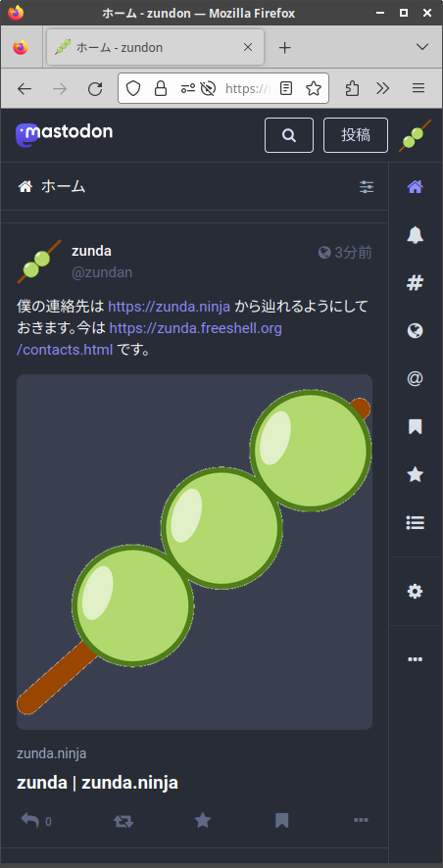The width and height of the screenshot is (443, 868).
Task: Select the ホーム - zundon browser tab
Action: (x=155, y=48)
